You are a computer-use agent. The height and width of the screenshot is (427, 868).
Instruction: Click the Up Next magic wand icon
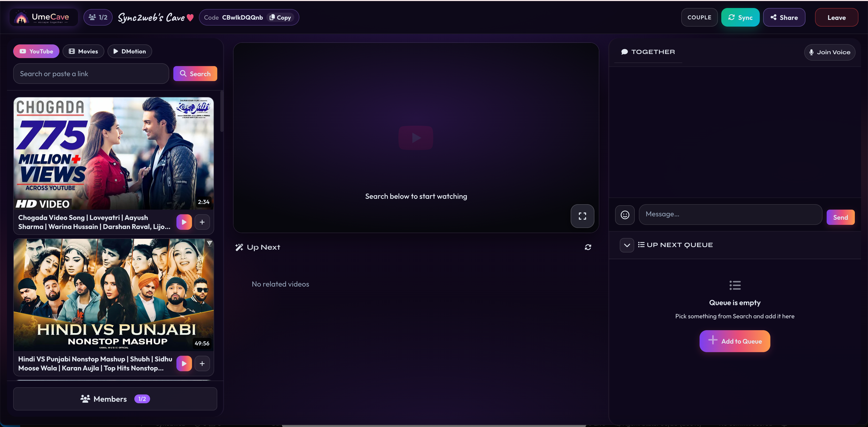pos(239,247)
